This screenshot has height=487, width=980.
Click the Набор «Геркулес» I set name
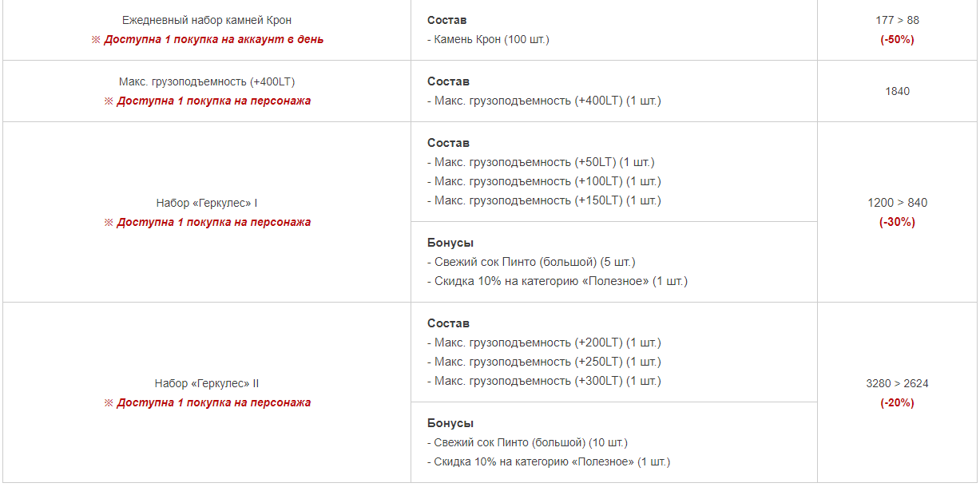[207, 203]
